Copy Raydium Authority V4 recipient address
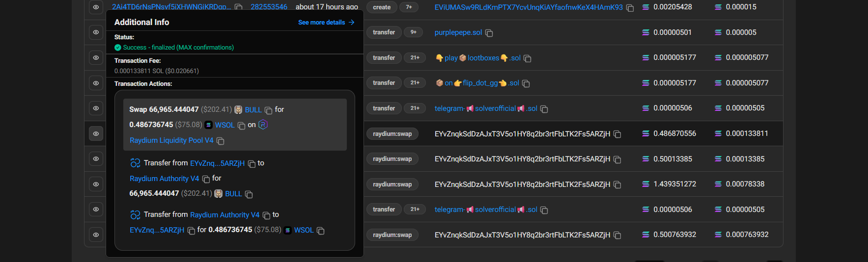The height and width of the screenshot is (262, 868). 206,179
